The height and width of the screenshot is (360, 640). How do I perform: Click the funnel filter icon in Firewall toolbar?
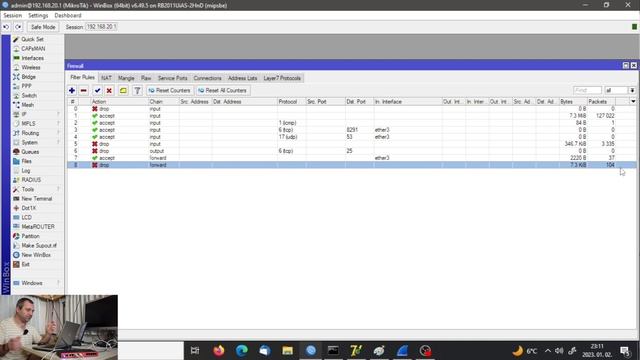pyautogui.click(x=137, y=90)
